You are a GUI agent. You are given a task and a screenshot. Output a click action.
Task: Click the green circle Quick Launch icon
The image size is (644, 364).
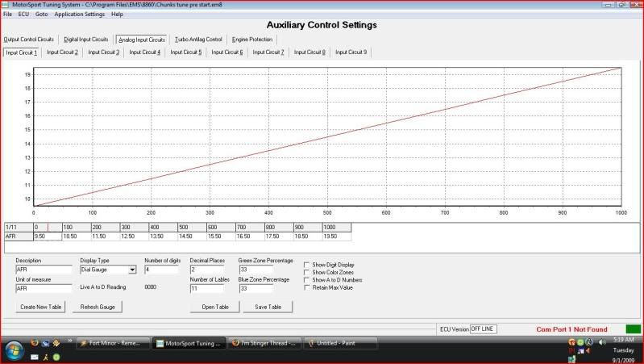coord(56,357)
